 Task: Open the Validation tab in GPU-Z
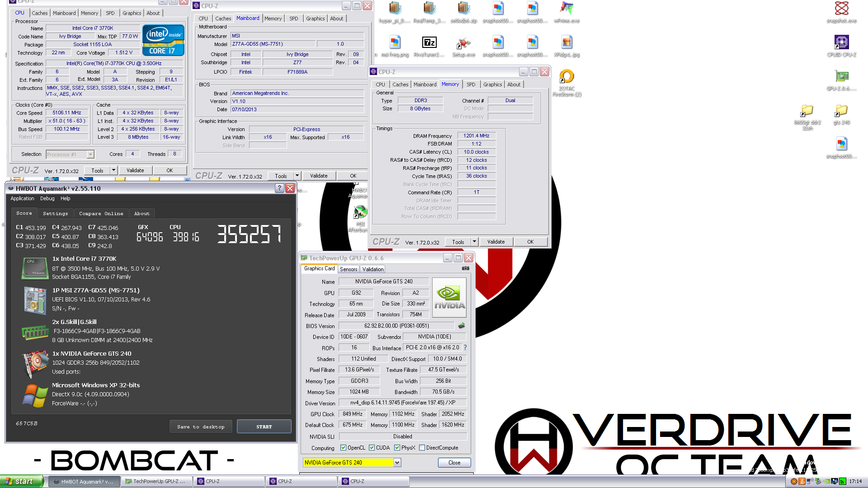(373, 269)
